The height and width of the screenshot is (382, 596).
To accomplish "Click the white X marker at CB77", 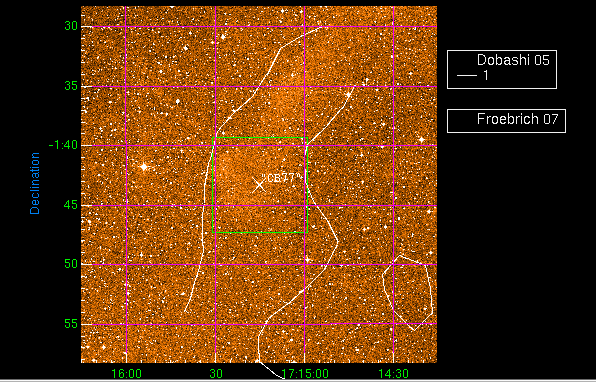I will coord(259,185).
